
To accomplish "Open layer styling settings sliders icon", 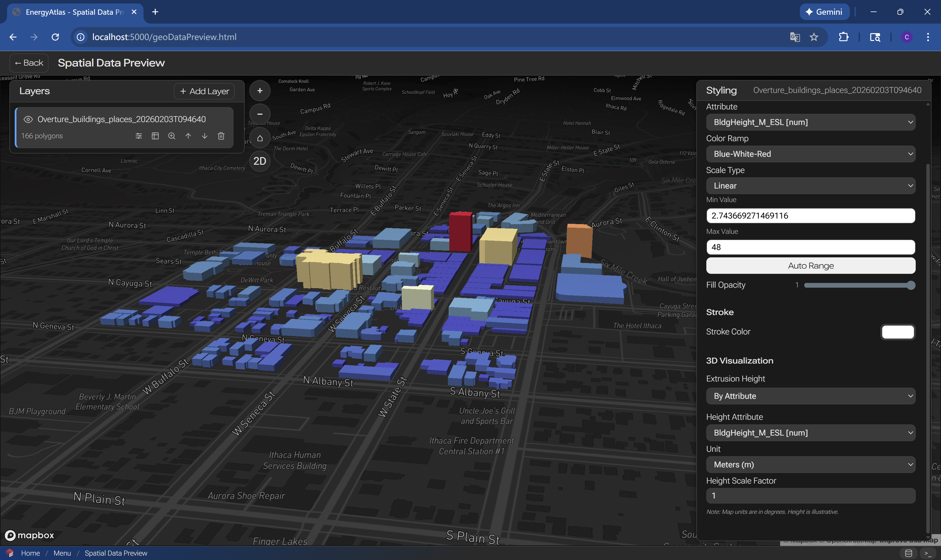I will pos(139,136).
